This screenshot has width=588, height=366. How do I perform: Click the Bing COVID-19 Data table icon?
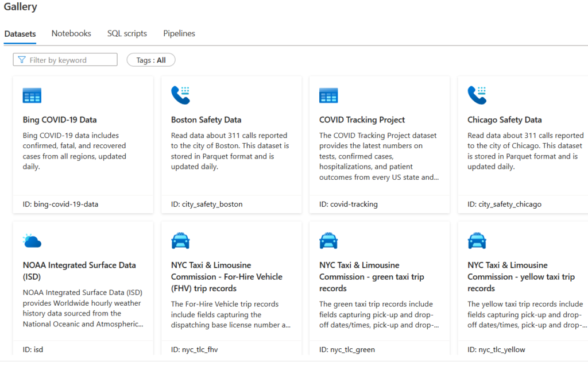pyautogui.click(x=32, y=95)
